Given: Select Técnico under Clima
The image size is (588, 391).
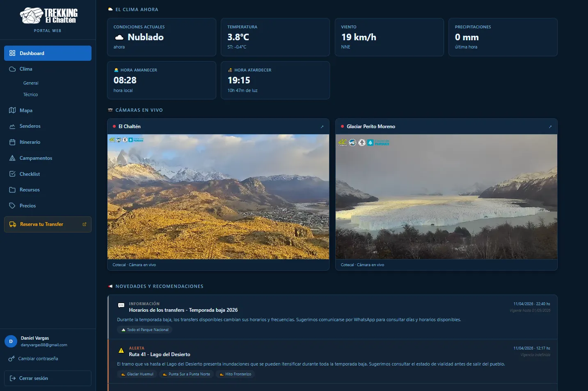Looking at the screenshot, I should coord(30,94).
